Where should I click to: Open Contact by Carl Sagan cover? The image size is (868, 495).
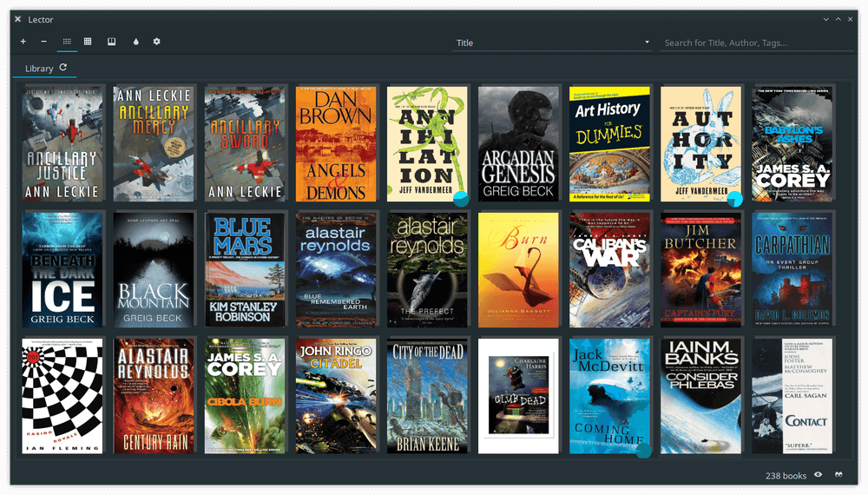(x=792, y=397)
